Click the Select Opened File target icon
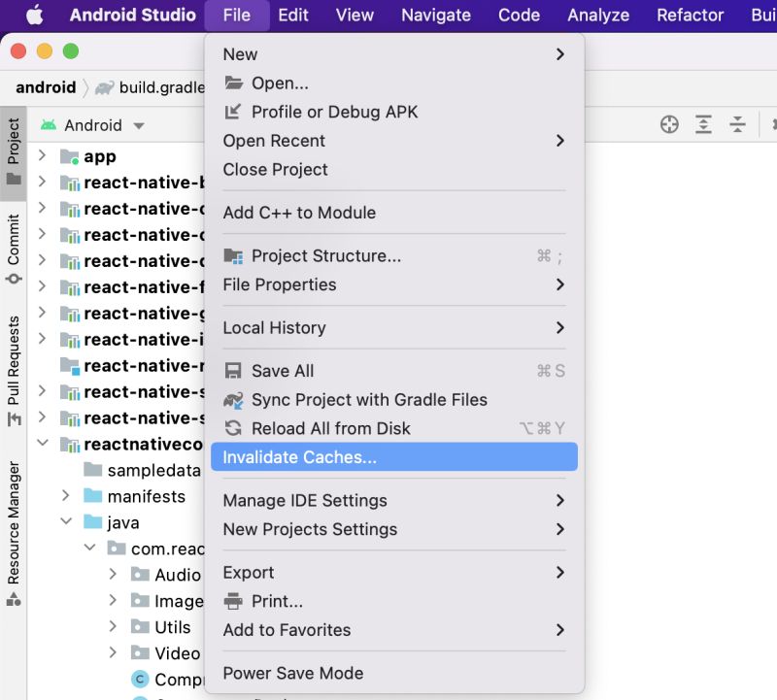This screenshot has height=700, width=777. click(669, 124)
